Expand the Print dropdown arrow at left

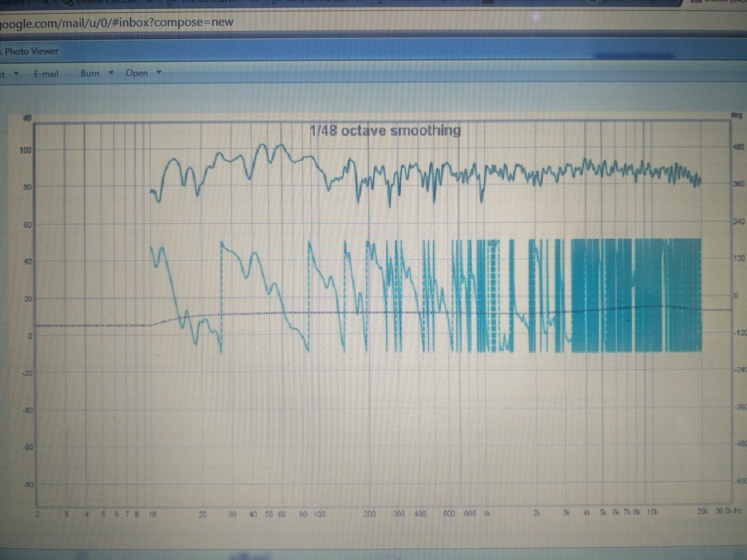click(16, 74)
